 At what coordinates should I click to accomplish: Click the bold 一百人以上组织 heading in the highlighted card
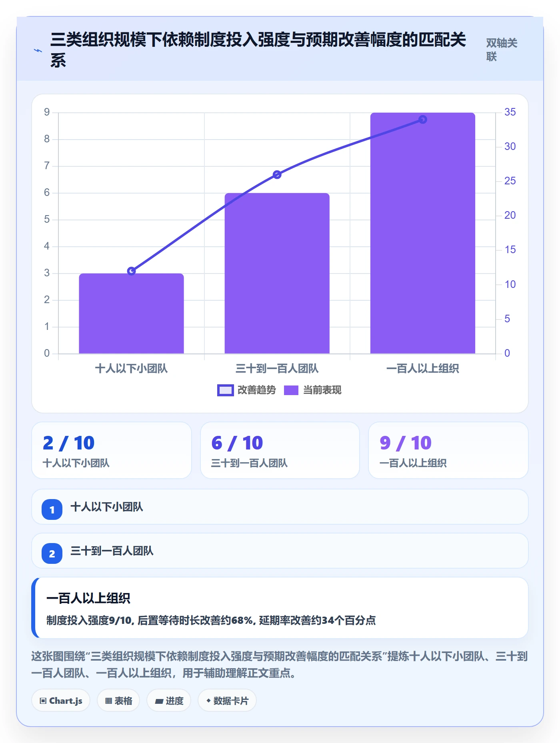[88, 598]
